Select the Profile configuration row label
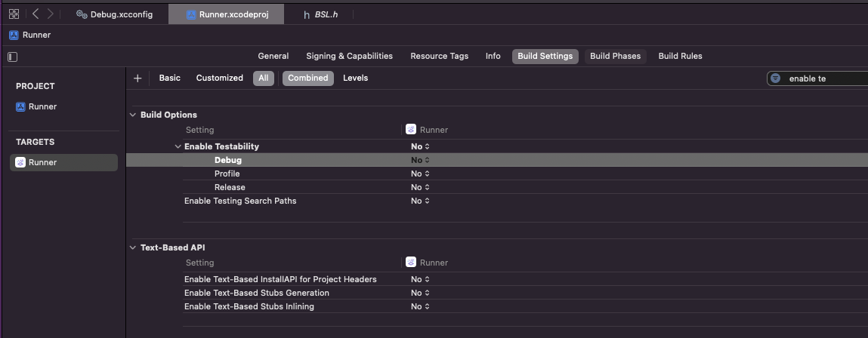The width and height of the screenshot is (868, 338). tap(227, 174)
